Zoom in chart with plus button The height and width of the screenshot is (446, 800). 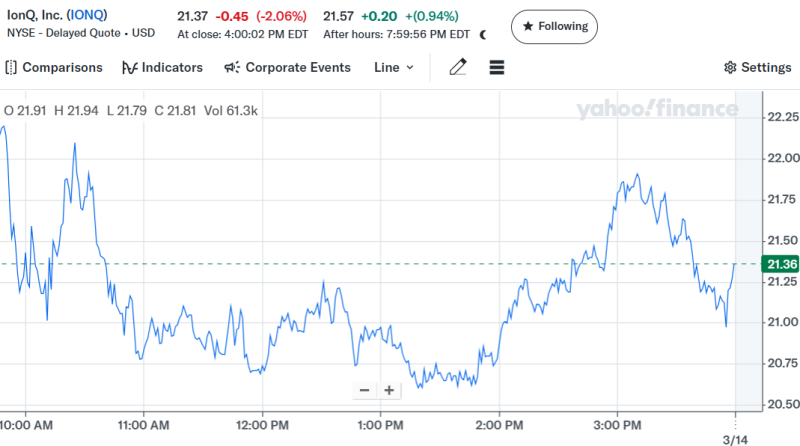tap(389, 390)
